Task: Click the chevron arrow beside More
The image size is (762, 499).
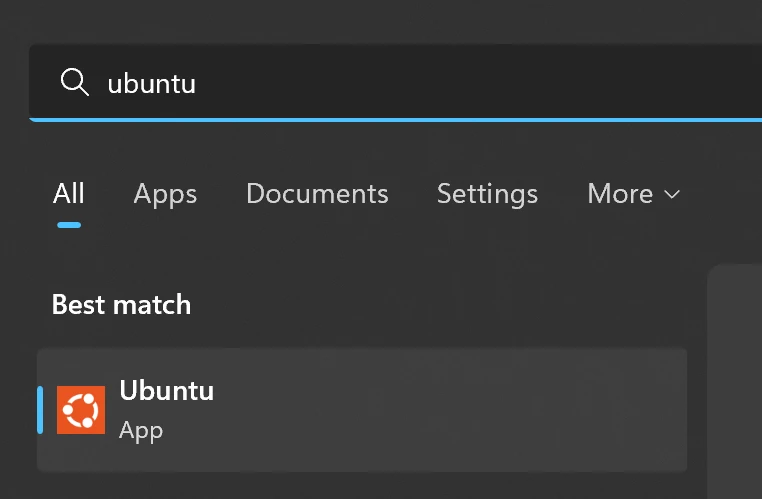Action: (672, 194)
